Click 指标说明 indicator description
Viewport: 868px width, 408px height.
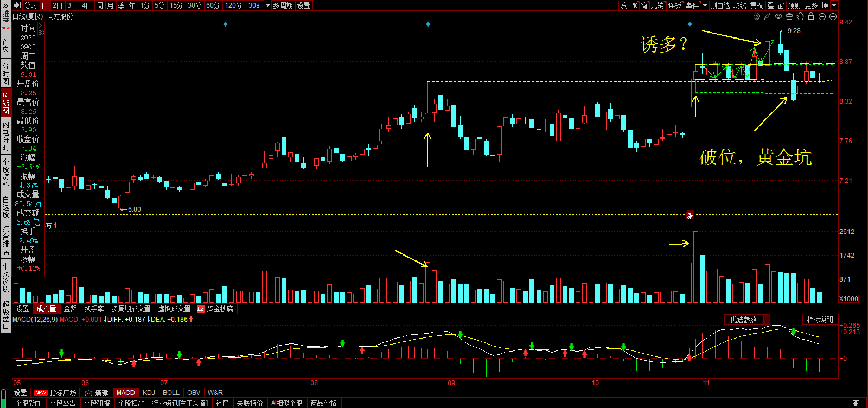pyautogui.click(x=820, y=320)
